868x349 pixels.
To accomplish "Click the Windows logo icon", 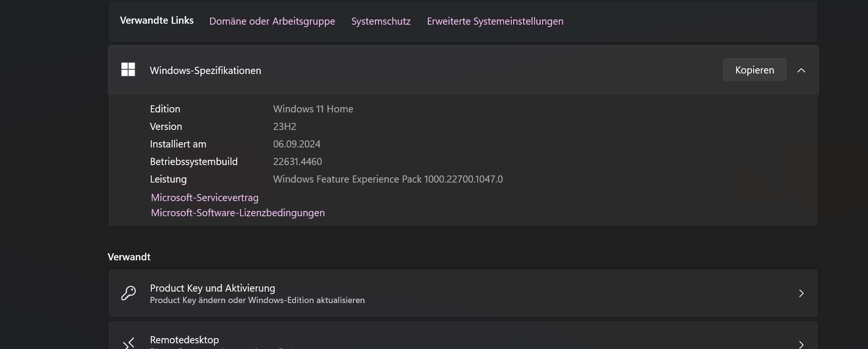I will pos(128,70).
